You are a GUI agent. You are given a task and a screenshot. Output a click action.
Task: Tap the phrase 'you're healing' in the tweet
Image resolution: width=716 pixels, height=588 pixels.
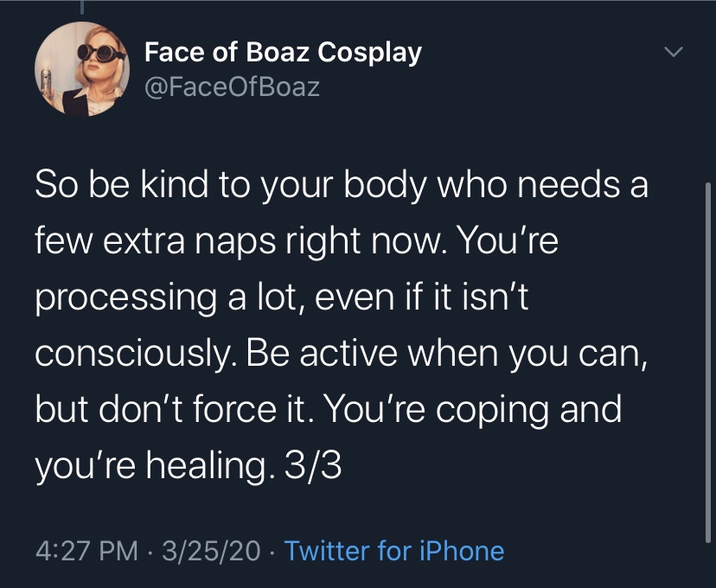(150, 467)
